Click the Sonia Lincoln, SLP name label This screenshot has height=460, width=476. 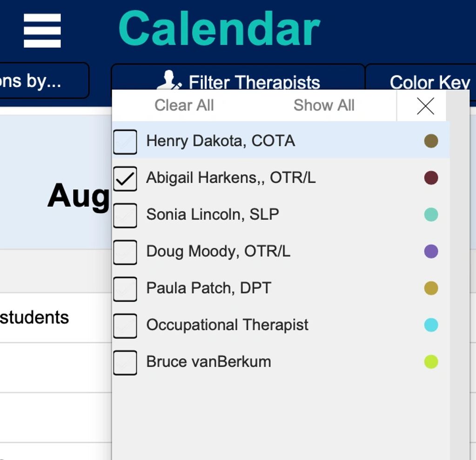coord(213,214)
